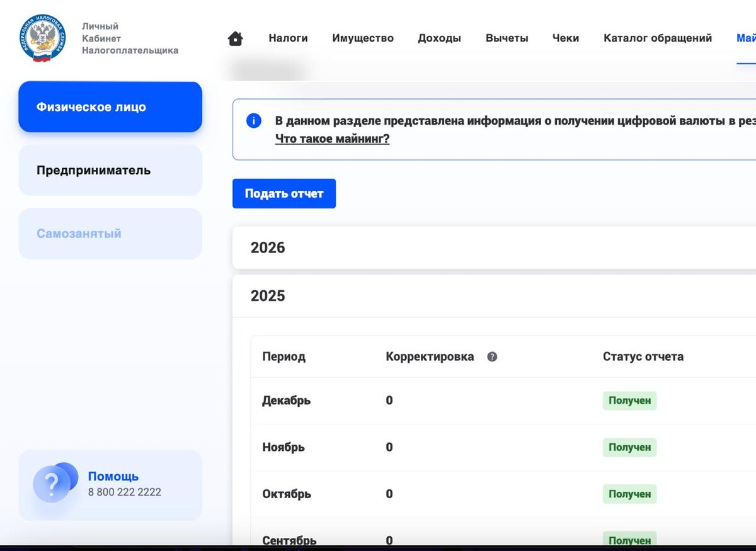Open the Имущество menu item

[x=363, y=38]
